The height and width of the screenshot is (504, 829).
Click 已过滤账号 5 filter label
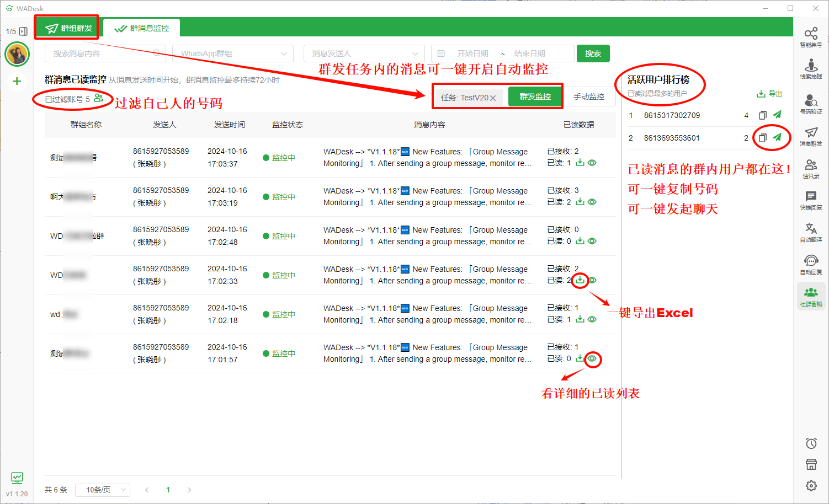[67, 99]
